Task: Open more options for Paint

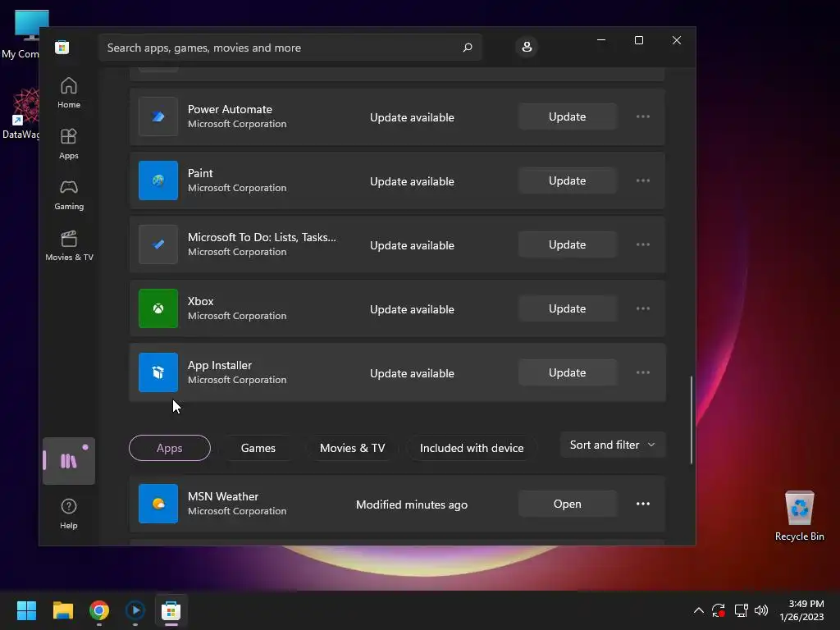Action: pyautogui.click(x=643, y=180)
